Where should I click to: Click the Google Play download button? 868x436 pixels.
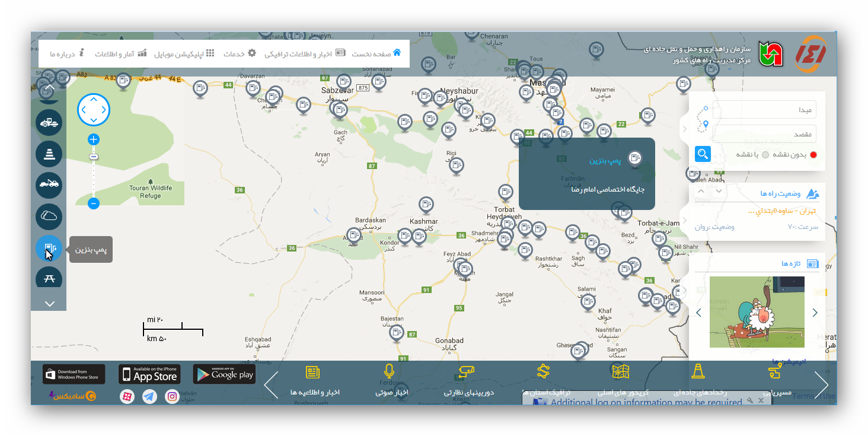click(x=225, y=374)
